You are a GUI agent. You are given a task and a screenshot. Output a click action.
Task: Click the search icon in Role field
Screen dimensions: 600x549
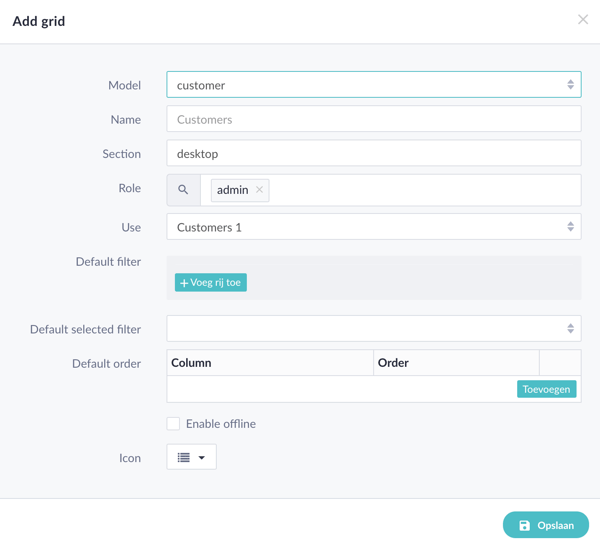click(x=183, y=190)
